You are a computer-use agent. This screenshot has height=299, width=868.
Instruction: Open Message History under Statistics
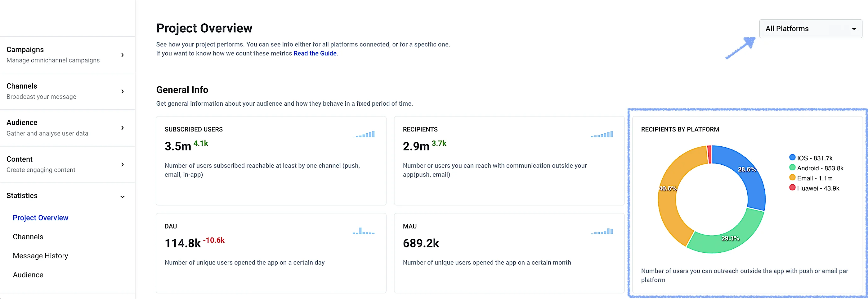40,256
